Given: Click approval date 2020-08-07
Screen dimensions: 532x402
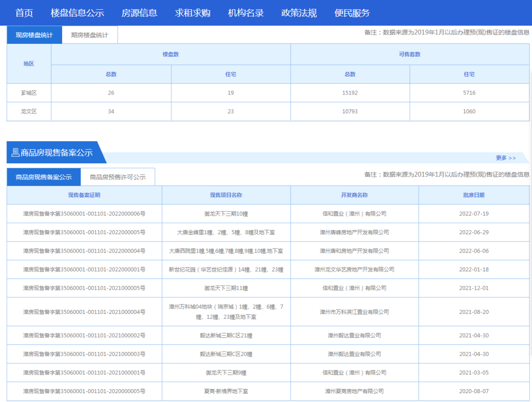Looking at the screenshot, I should pyautogui.click(x=474, y=392).
